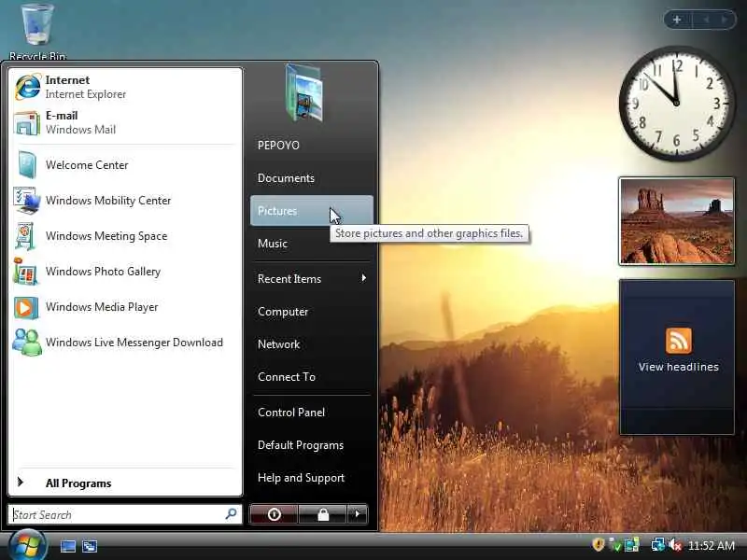Start Windows Photo Gallery
The width and height of the screenshot is (747, 560).
(x=125, y=272)
